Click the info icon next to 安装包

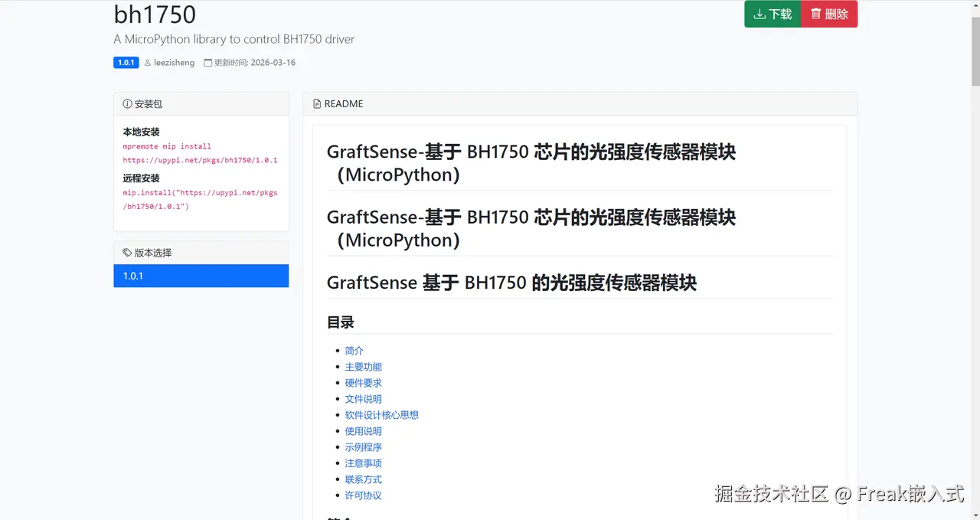pyautogui.click(x=127, y=104)
